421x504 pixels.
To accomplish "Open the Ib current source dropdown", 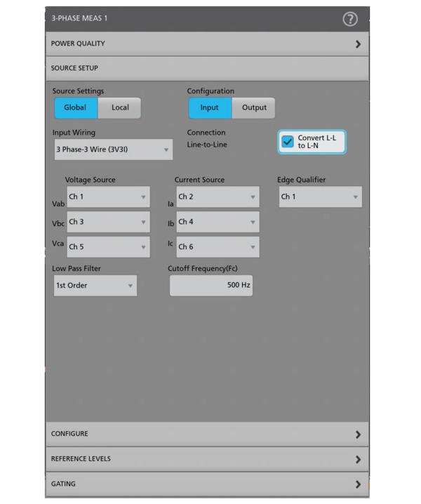I will point(217,222).
